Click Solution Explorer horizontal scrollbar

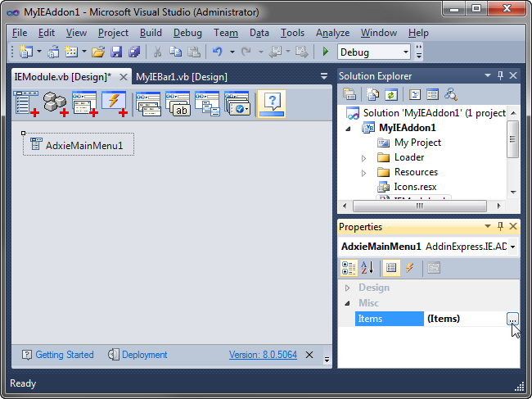(420, 206)
